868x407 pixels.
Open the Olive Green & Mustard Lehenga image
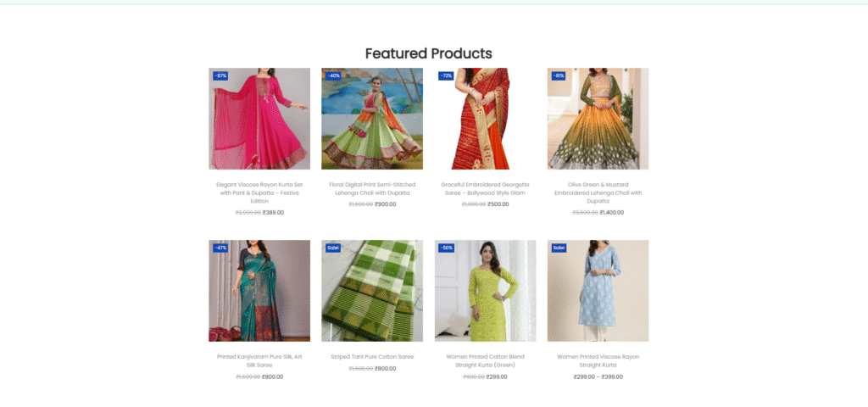point(598,119)
